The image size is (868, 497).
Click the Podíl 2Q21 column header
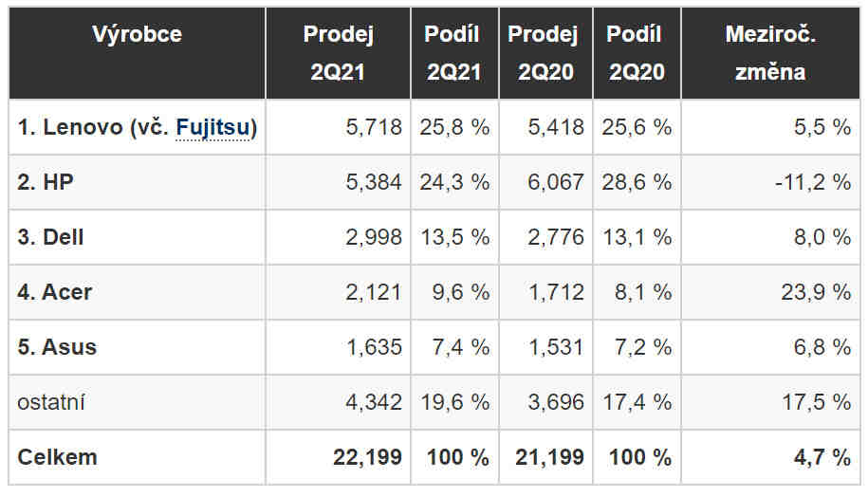click(x=452, y=53)
